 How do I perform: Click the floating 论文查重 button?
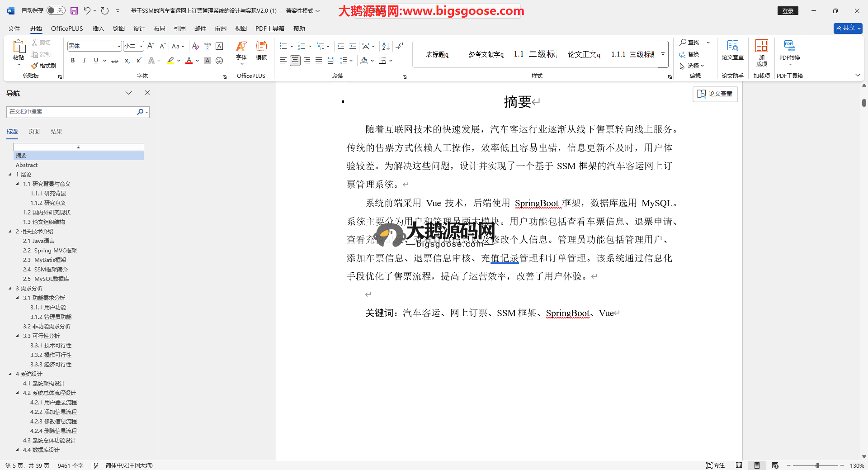[715, 94]
